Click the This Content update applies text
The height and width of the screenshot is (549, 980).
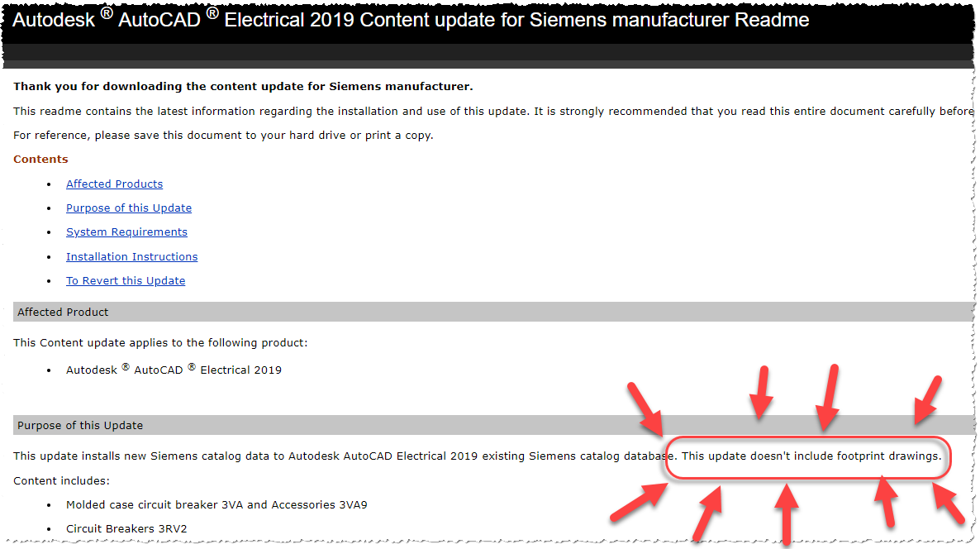(160, 343)
